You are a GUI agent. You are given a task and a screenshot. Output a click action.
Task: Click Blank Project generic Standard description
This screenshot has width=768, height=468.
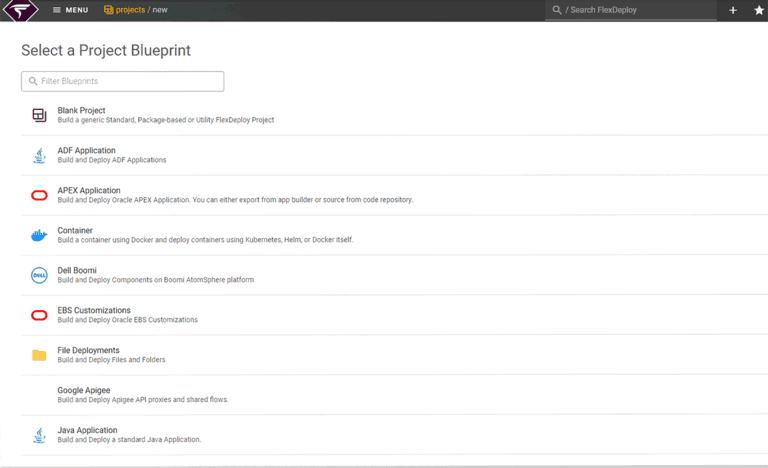[x=166, y=120]
